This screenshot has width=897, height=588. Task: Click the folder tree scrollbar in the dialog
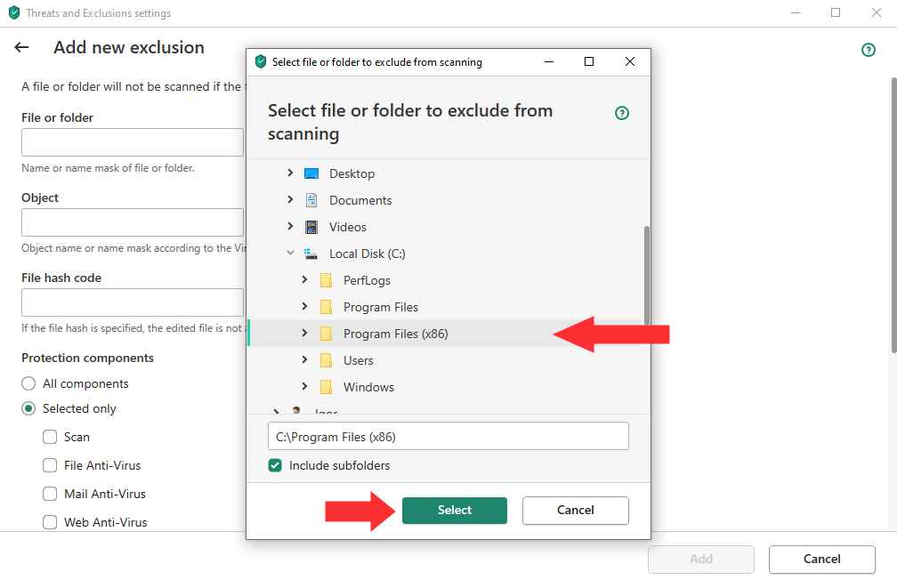point(647,275)
